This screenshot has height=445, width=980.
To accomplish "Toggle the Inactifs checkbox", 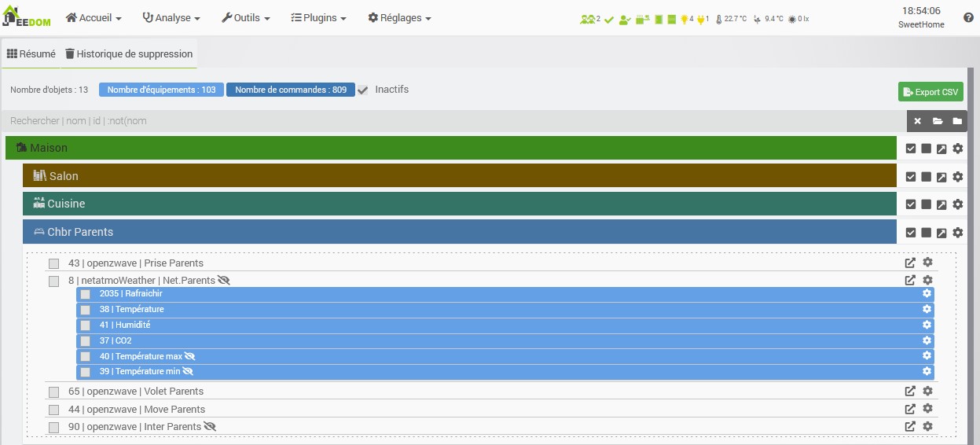I will [363, 90].
